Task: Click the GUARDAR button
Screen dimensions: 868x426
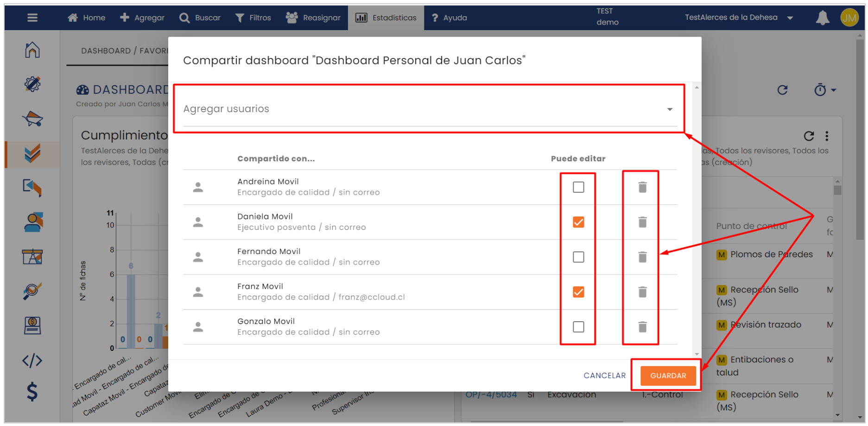Action: point(667,375)
